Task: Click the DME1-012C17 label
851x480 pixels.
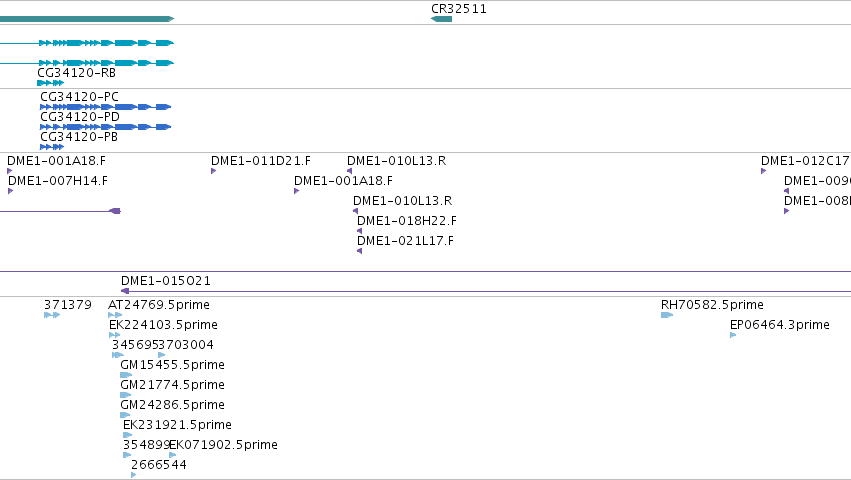Action: coord(805,161)
